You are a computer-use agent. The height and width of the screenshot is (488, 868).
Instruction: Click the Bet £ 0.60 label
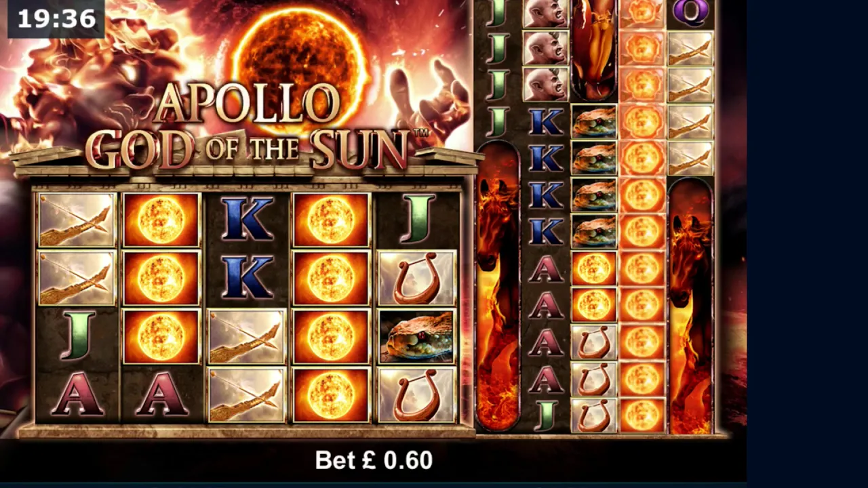click(x=374, y=460)
